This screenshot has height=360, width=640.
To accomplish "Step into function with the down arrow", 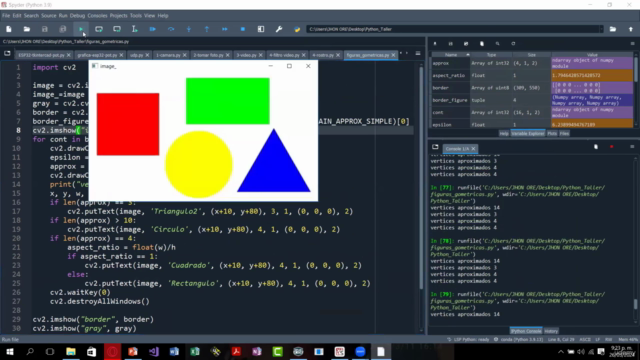I will [189, 29].
